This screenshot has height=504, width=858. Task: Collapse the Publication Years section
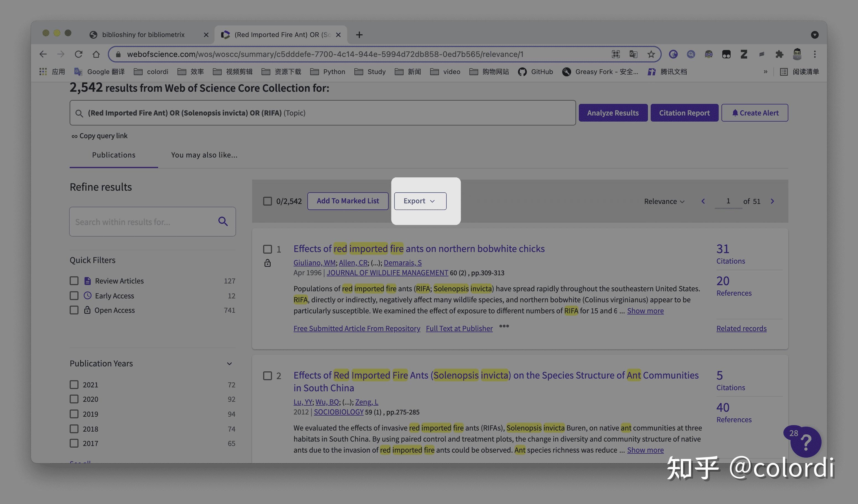229,363
